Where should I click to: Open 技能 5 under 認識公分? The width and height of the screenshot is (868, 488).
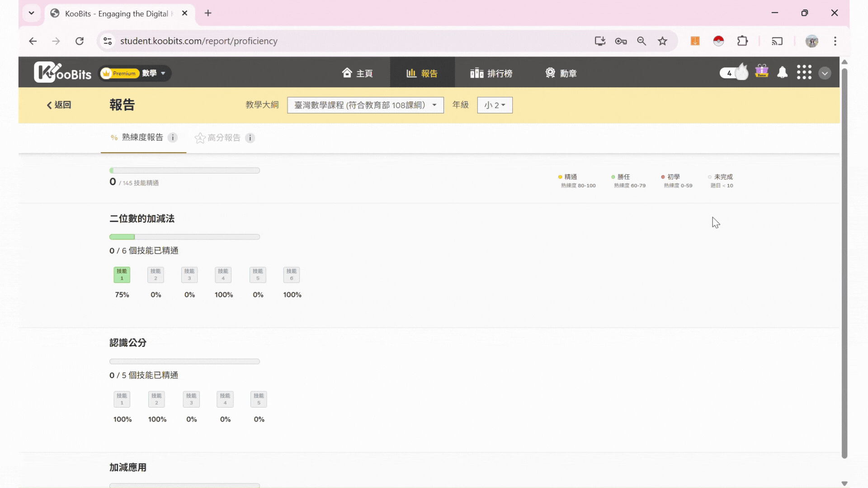point(259,399)
